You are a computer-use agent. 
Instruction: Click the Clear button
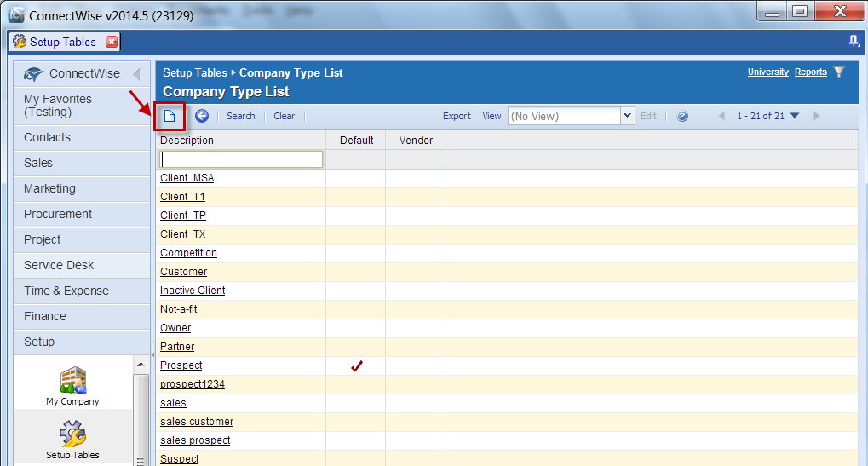coord(284,116)
